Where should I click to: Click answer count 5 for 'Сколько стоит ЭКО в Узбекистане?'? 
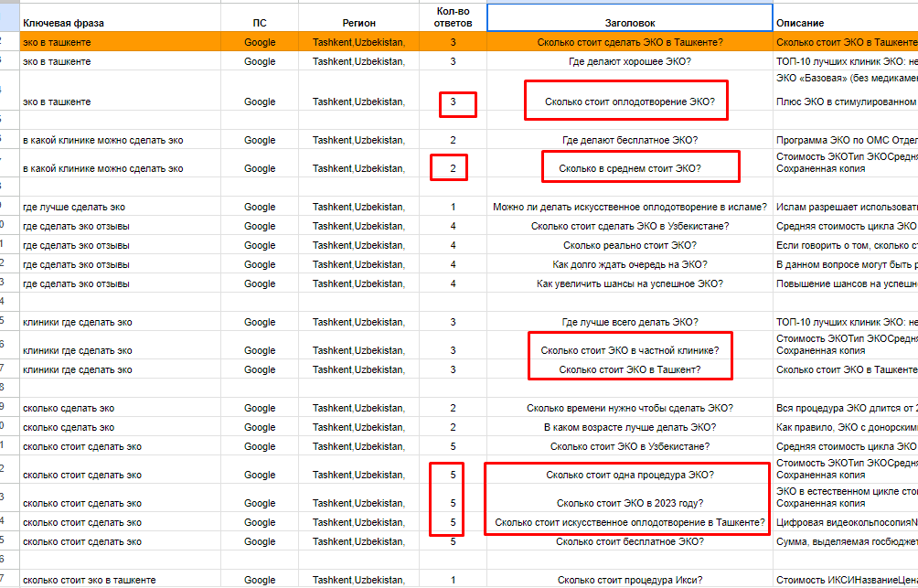454,446
